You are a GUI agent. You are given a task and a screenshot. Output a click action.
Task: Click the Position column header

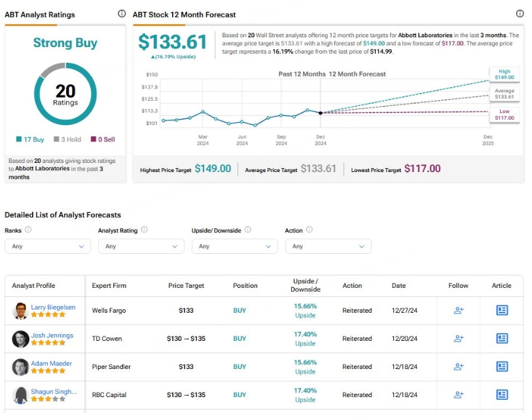point(245,286)
